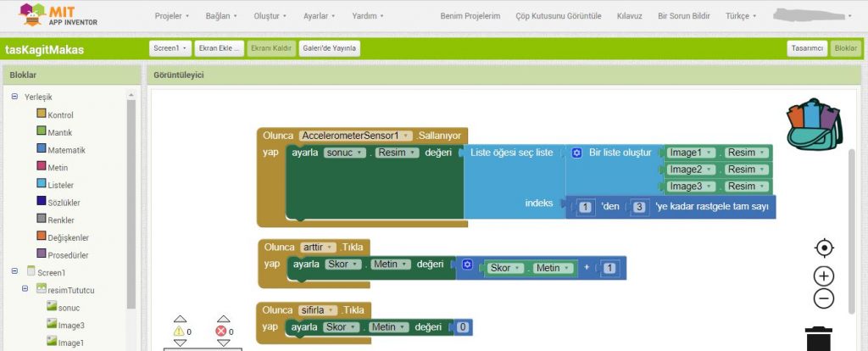Click the trash can icon
Viewport: 868px width, 351px height.
point(818,337)
